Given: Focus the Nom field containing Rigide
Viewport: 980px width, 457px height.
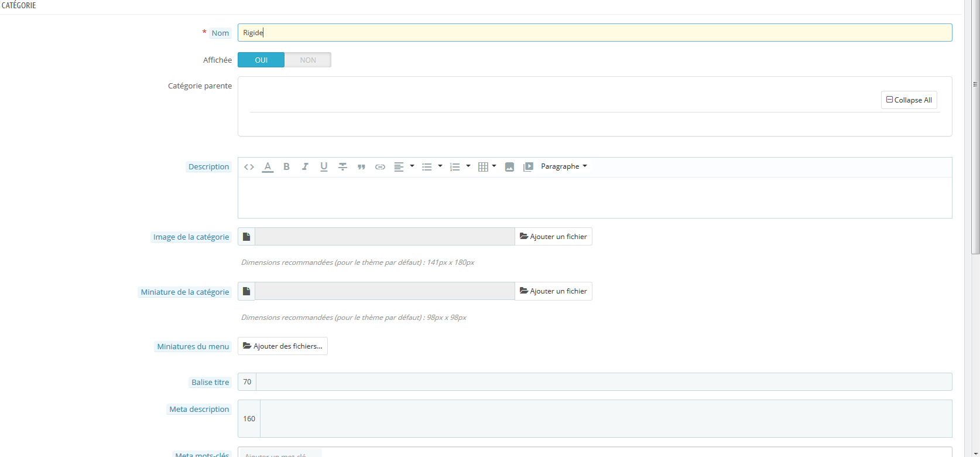Looking at the screenshot, I should (x=595, y=33).
